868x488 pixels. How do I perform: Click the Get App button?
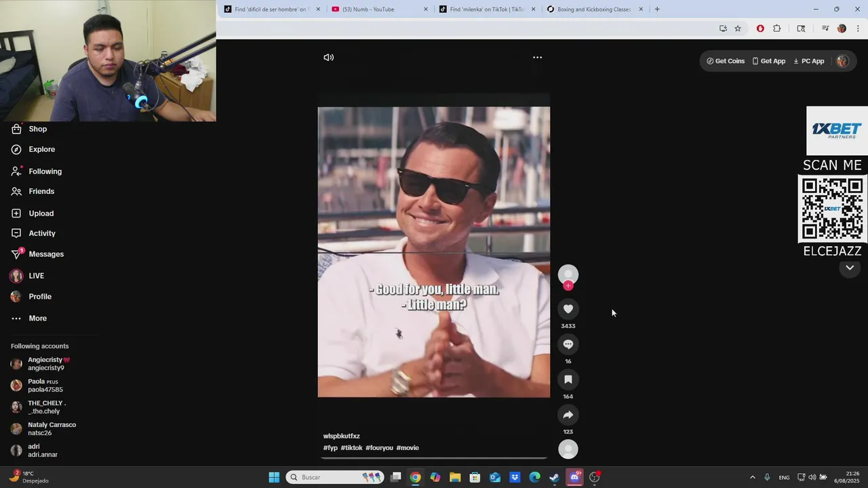[x=769, y=61]
